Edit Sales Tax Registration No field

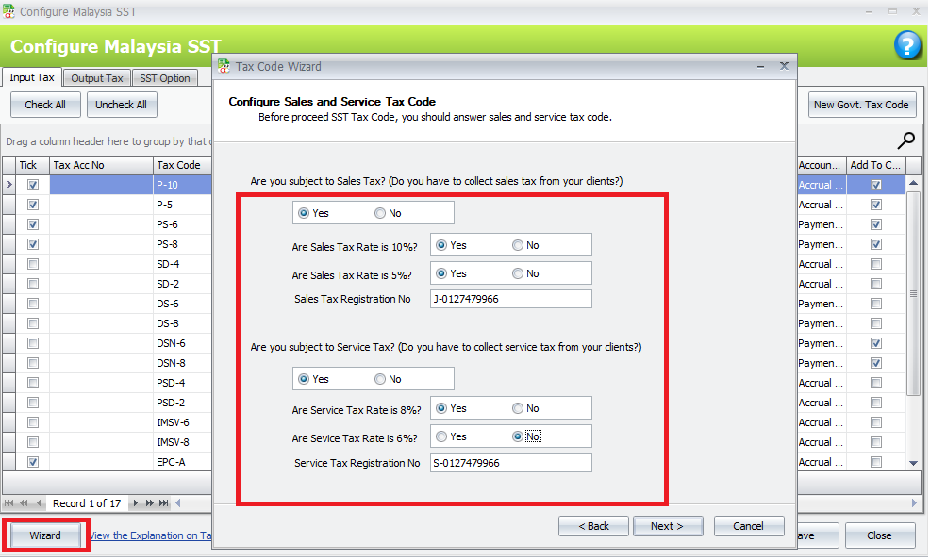tap(510, 299)
